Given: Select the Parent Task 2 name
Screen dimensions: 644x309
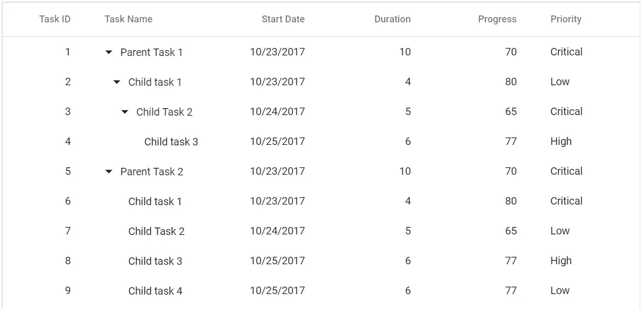Looking at the screenshot, I should pyautogui.click(x=152, y=171).
